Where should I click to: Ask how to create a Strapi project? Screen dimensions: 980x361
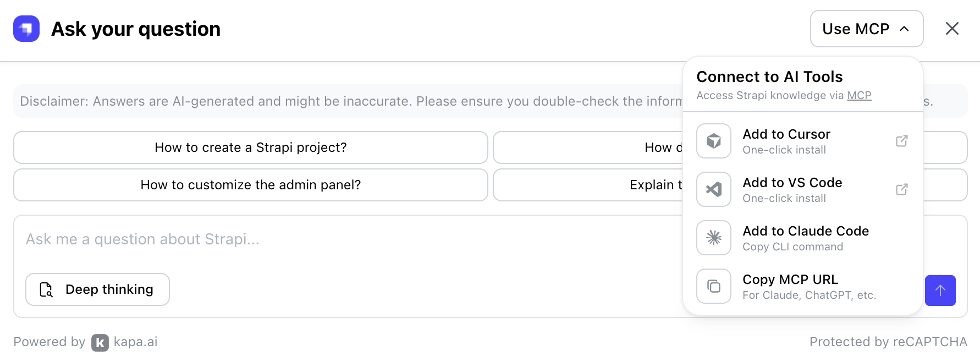[x=250, y=147]
